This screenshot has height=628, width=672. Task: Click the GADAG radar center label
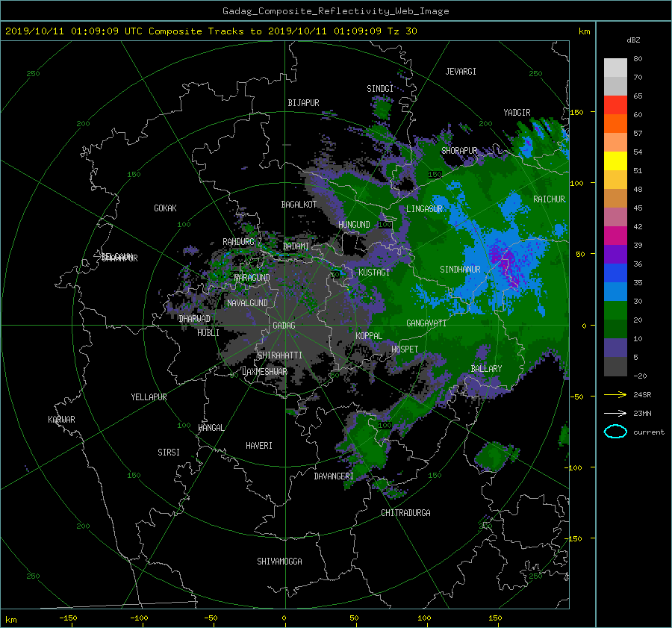(x=284, y=326)
